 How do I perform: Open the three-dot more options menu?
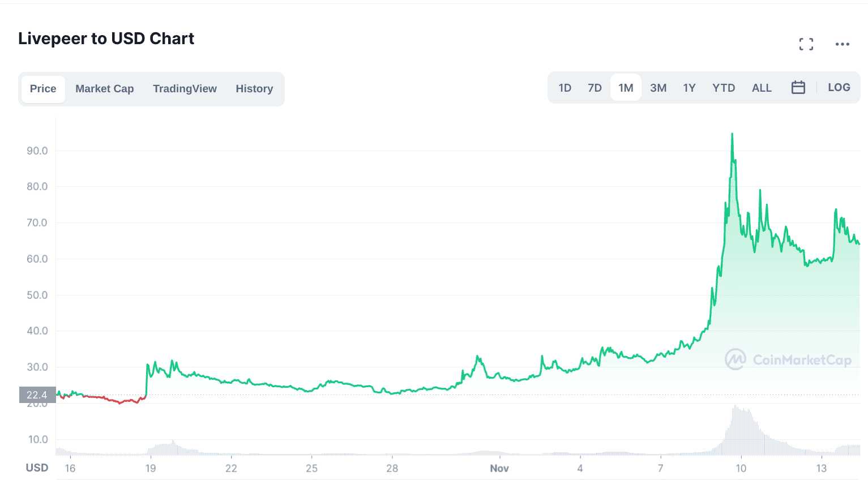coord(842,44)
